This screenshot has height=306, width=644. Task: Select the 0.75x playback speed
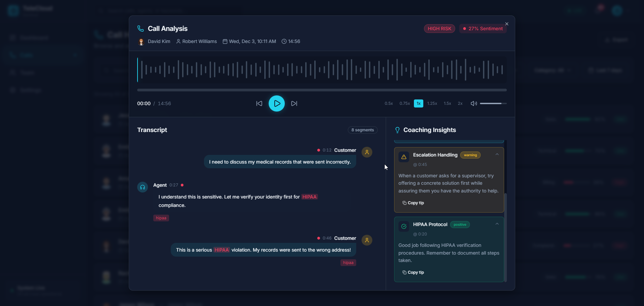pos(405,103)
